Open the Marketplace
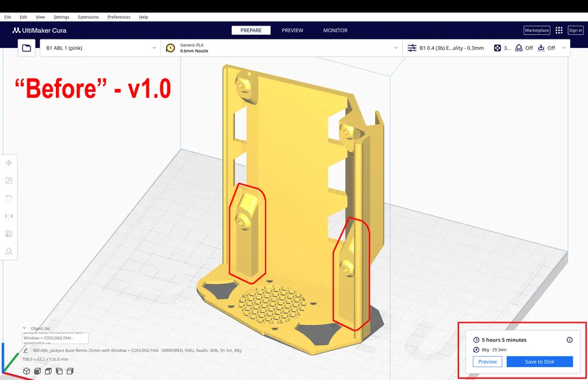 pyautogui.click(x=536, y=30)
